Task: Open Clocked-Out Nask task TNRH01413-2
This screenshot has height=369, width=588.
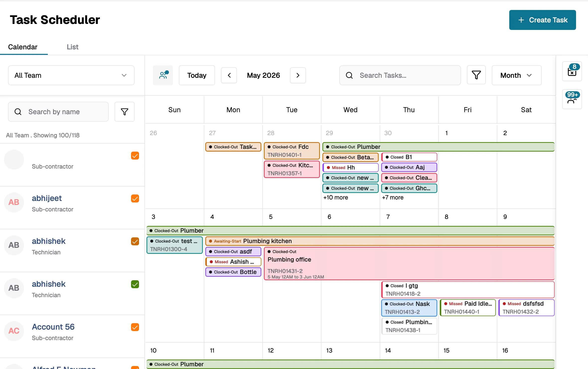Action: tap(409, 308)
